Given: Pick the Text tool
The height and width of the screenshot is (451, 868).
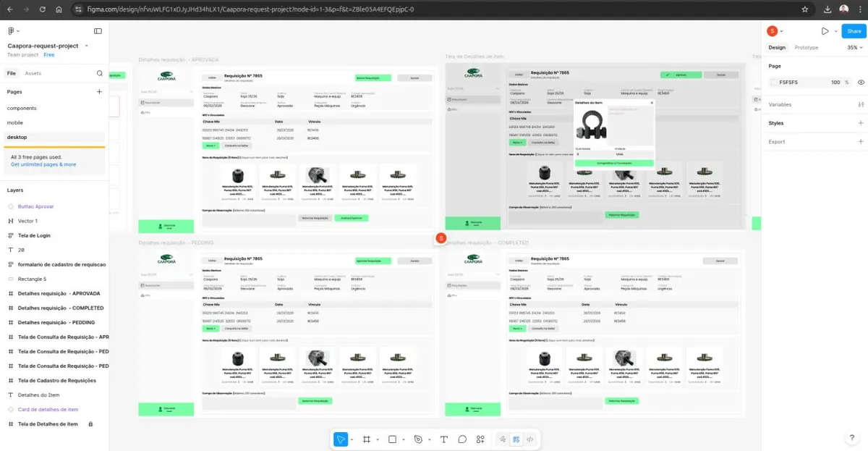Looking at the screenshot, I should click(443, 439).
